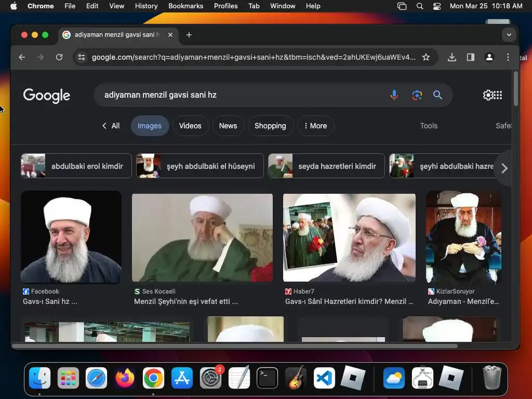The image size is (532, 399).
Task: Switch to News results
Action: click(x=228, y=126)
